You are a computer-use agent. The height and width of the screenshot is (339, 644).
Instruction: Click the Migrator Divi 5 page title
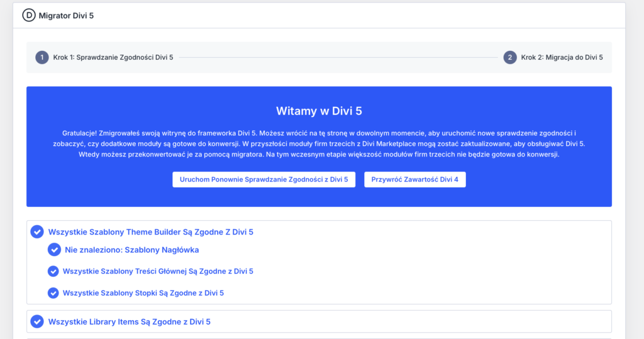point(66,15)
